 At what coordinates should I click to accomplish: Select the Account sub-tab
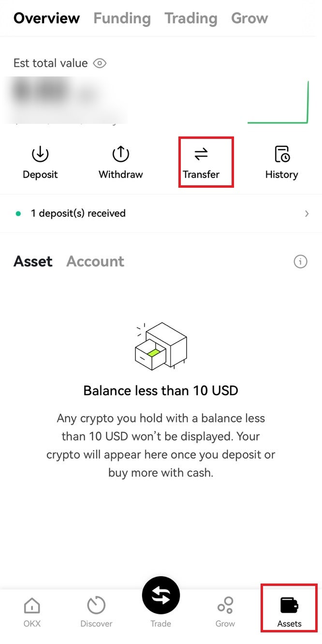click(x=95, y=261)
